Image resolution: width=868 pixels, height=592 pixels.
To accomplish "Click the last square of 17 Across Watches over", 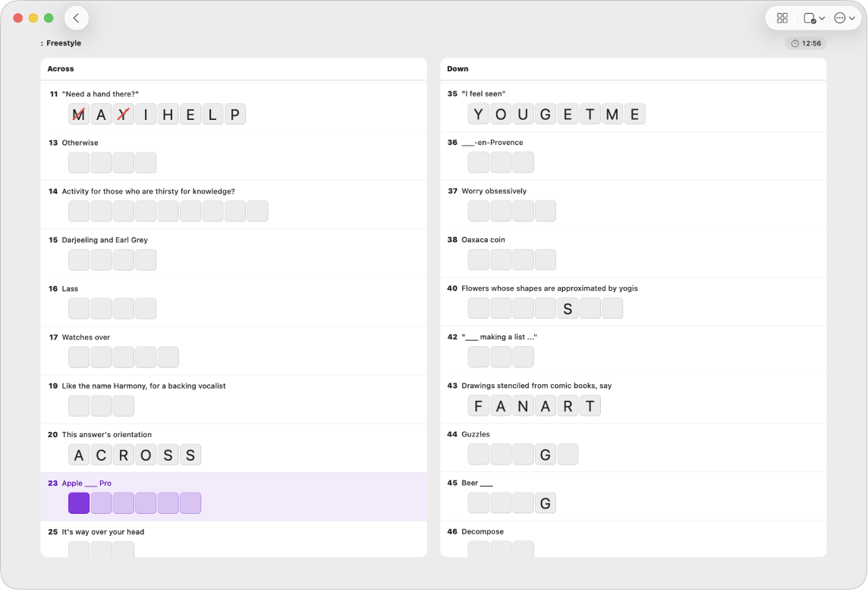I will (168, 357).
